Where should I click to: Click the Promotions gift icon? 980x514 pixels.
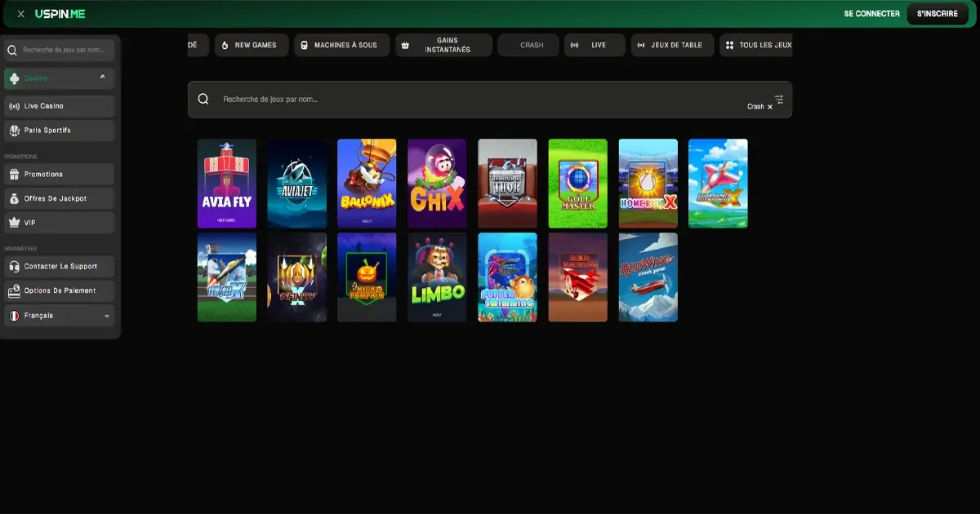tap(14, 174)
